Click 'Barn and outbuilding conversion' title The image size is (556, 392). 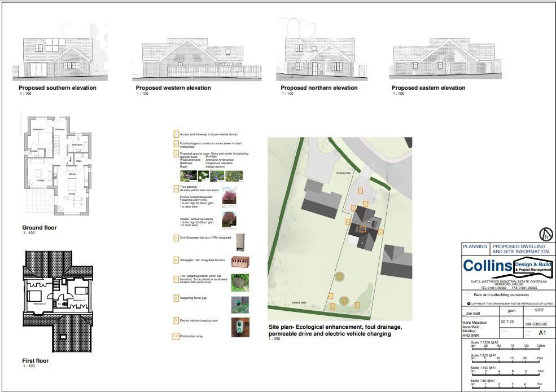(501, 295)
